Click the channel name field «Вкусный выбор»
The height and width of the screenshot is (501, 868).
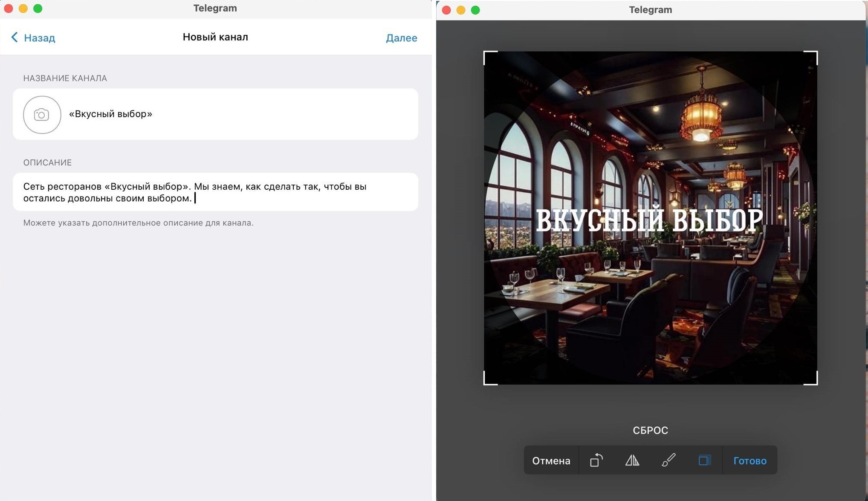(x=110, y=114)
